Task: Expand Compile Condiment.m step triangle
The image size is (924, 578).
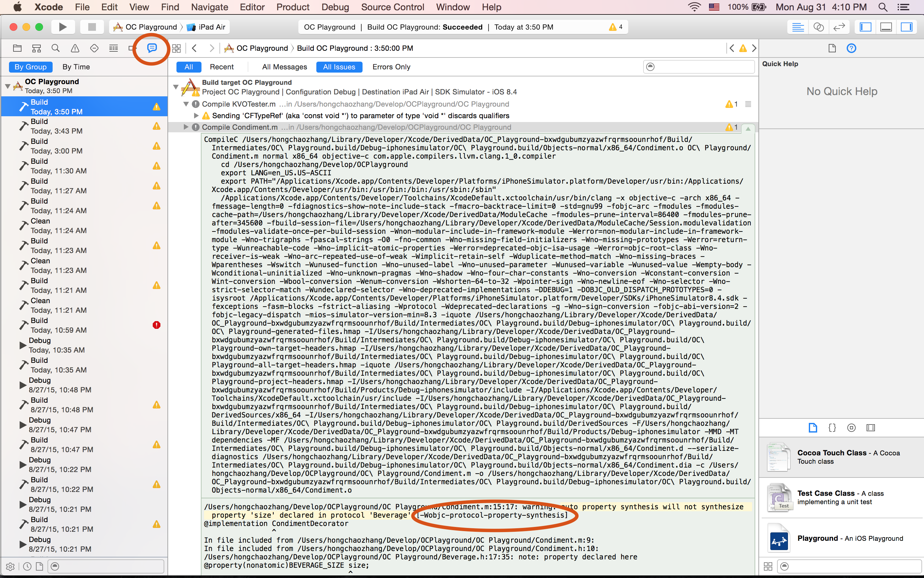Action: [x=186, y=127]
